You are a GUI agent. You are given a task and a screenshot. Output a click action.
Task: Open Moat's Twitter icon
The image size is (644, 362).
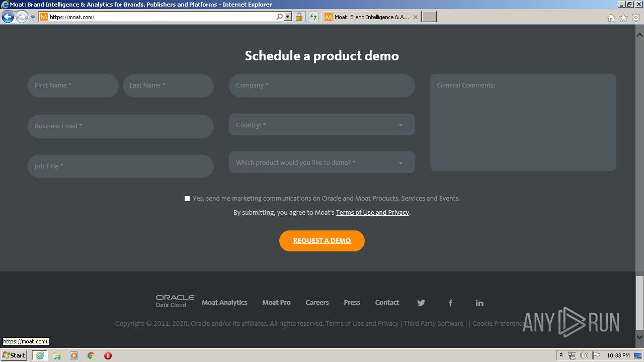[x=421, y=303]
